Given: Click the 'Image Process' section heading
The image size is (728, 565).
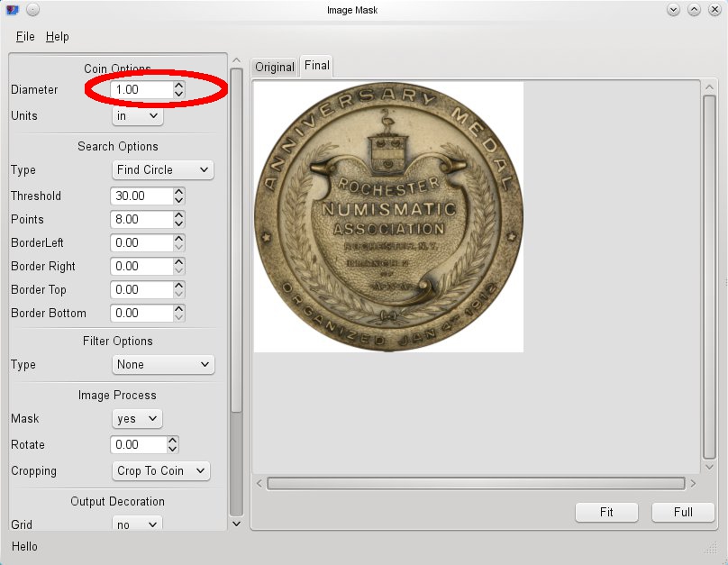Looking at the screenshot, I should pos(117,395).
